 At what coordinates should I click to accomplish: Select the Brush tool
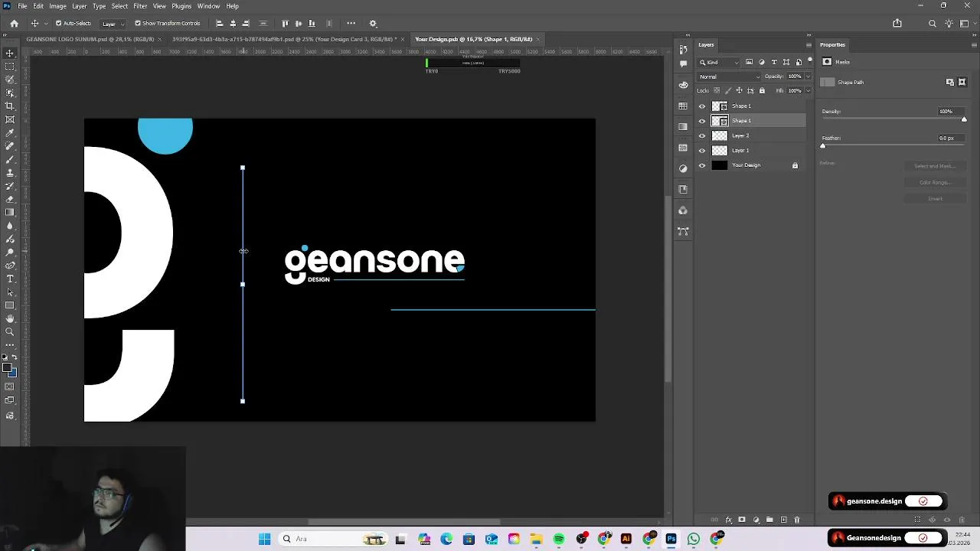click(10, 159)
